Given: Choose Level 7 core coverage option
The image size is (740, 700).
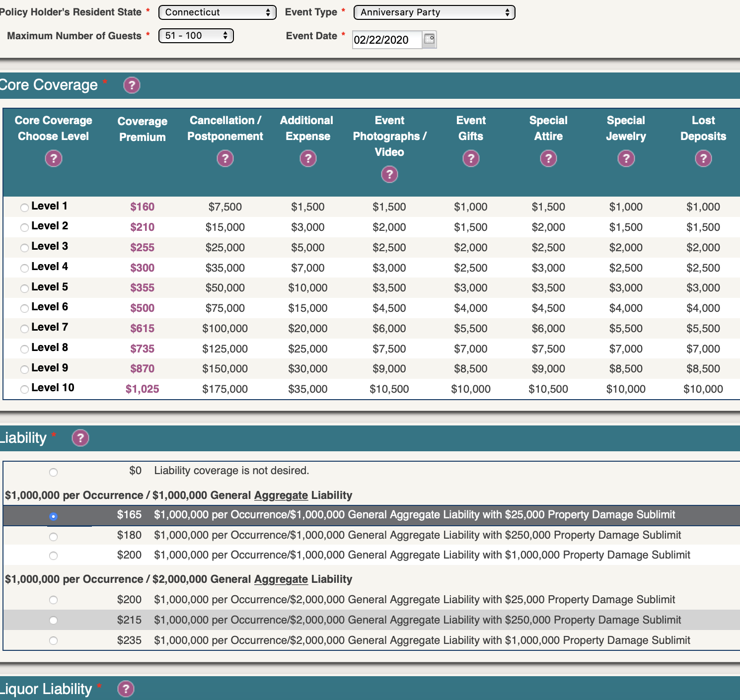Looking at the screenshot, I should coord(24,329).
